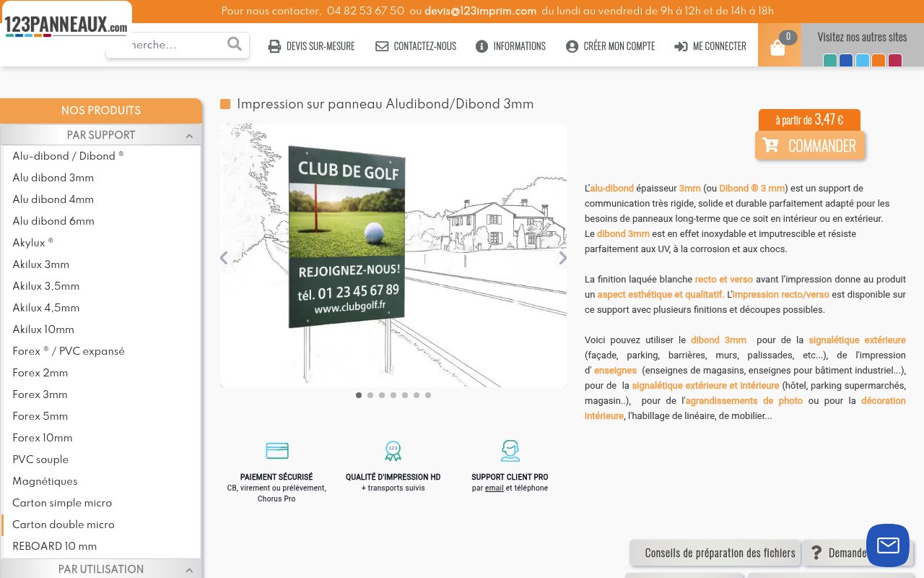Select the DEVIS SUR-MESURE printer icon

[274, 46]
